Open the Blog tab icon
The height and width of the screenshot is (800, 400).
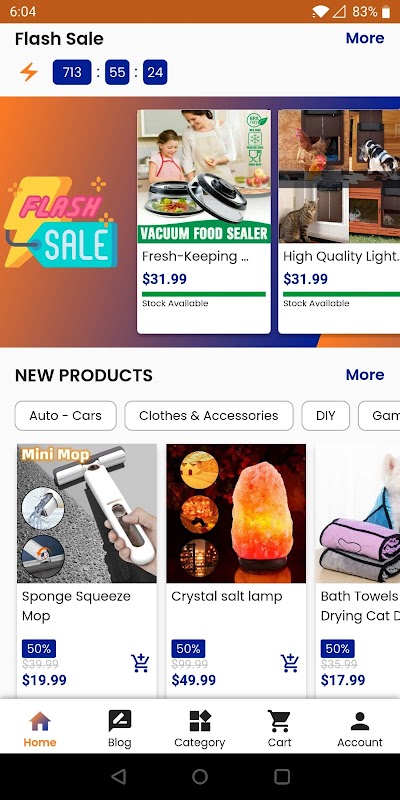(x=119, y=721)
